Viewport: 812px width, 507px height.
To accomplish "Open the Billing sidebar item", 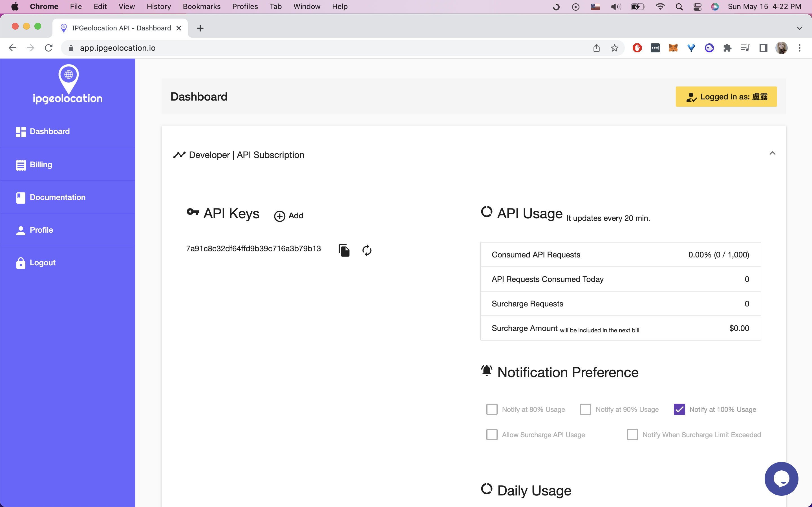I will [x=41, y=165].
